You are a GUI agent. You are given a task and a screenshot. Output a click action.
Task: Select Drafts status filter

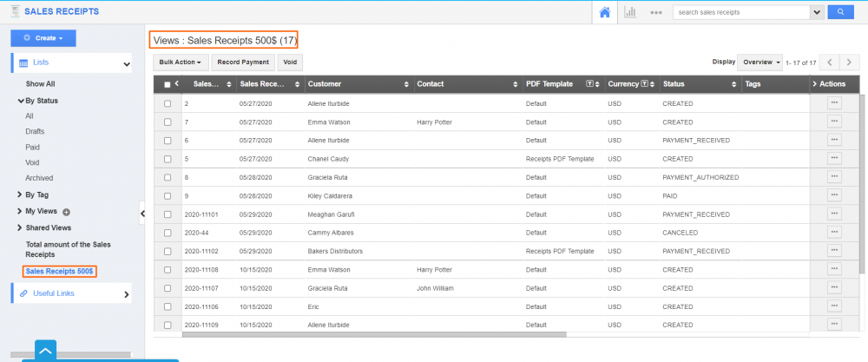[x=35, y=131]
